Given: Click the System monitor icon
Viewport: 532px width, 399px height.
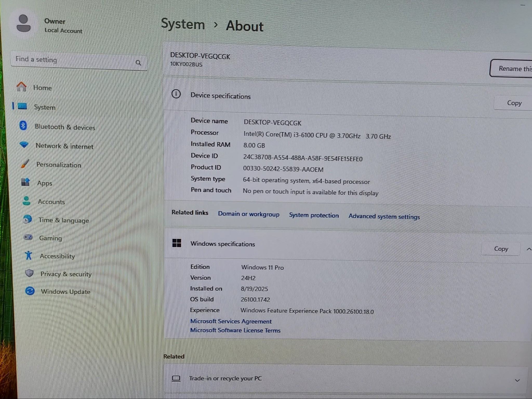Looking at the screenshot, I should (22, 106).
